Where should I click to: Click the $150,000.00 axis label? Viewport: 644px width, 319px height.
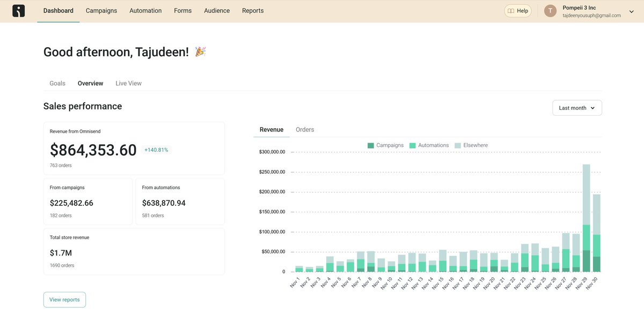(x=272, y=212)
